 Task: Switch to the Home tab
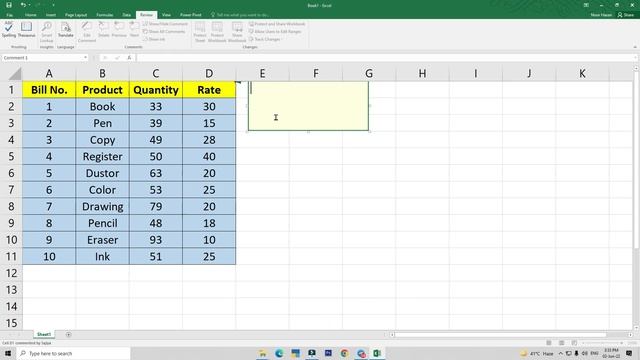(x=30, y=15)
